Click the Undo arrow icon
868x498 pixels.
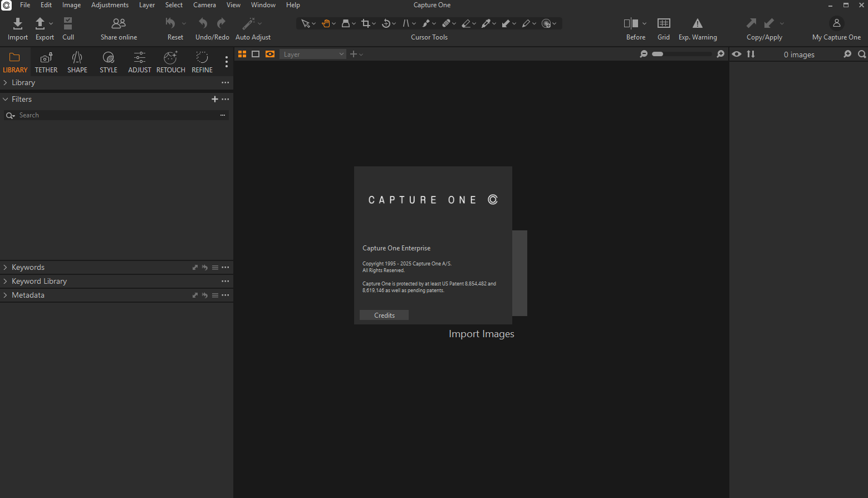pos(203,23)
